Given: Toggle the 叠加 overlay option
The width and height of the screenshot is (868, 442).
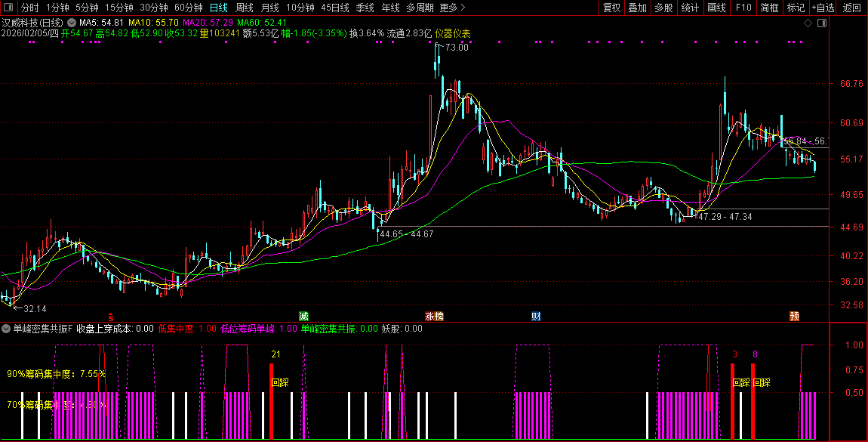Looking at the screenshot, I should (638, 8).
